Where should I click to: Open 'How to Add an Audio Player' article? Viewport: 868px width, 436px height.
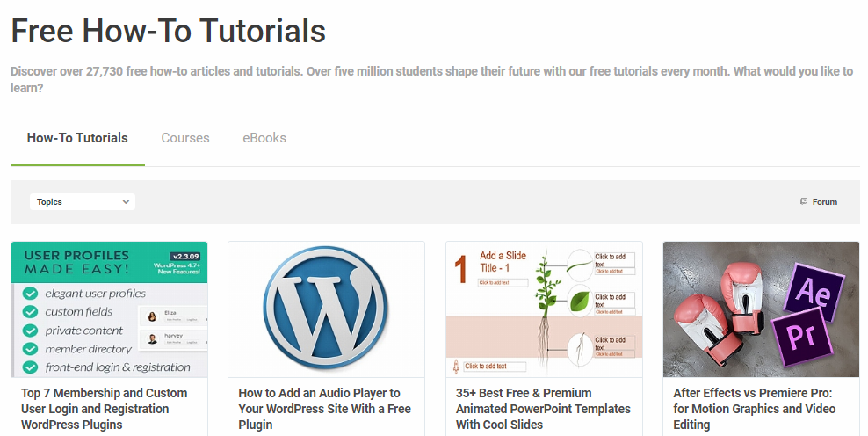coord(324,409)
